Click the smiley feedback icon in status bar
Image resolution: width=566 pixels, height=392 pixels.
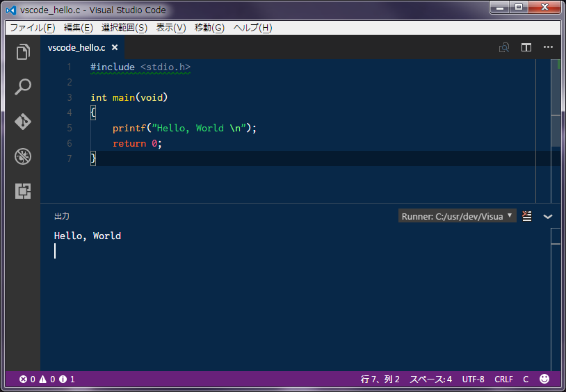coord(544,379)
